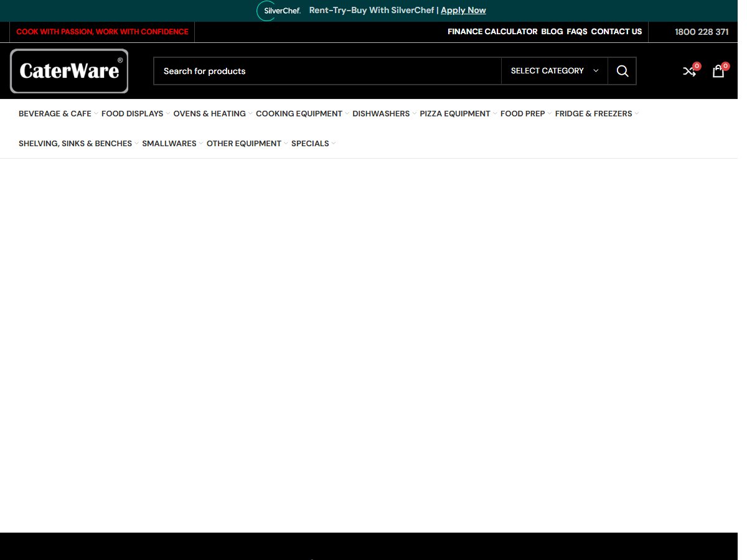Image resolution: width=747 pixels, height=560 pixels.
Task: Expand the Fridge & Freezers menu
Action: click(597, 114)
